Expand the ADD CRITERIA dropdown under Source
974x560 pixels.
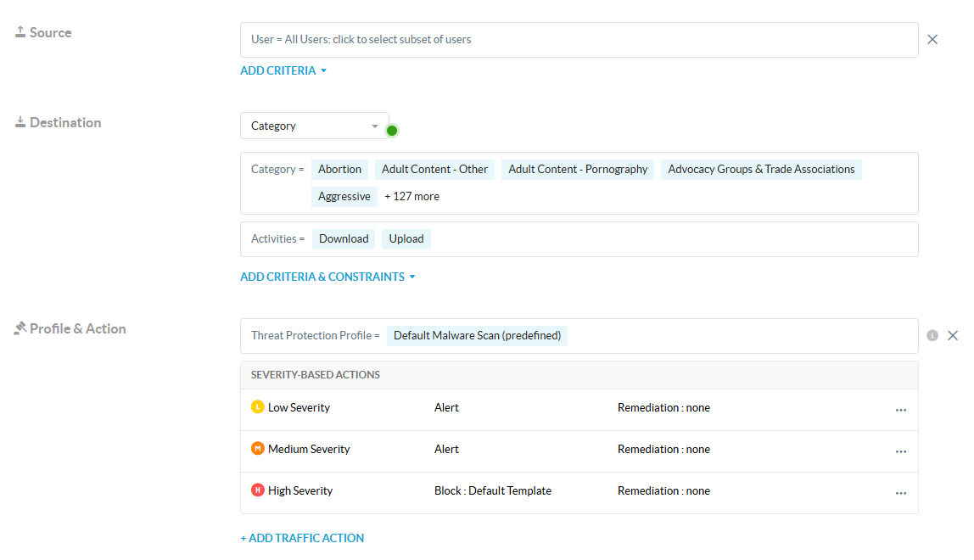[x=283, y=71]
